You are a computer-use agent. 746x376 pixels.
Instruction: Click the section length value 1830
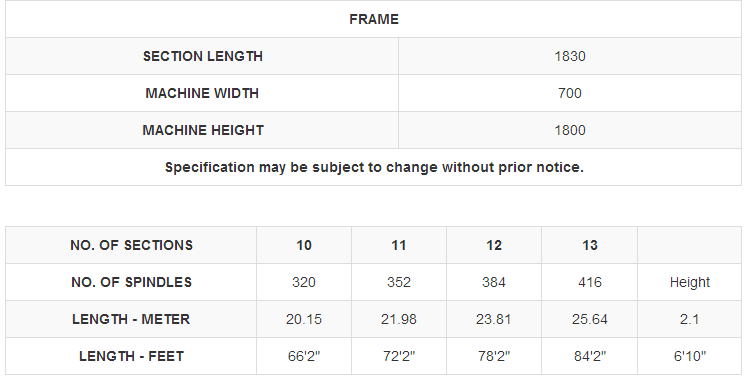pos(569,56)
